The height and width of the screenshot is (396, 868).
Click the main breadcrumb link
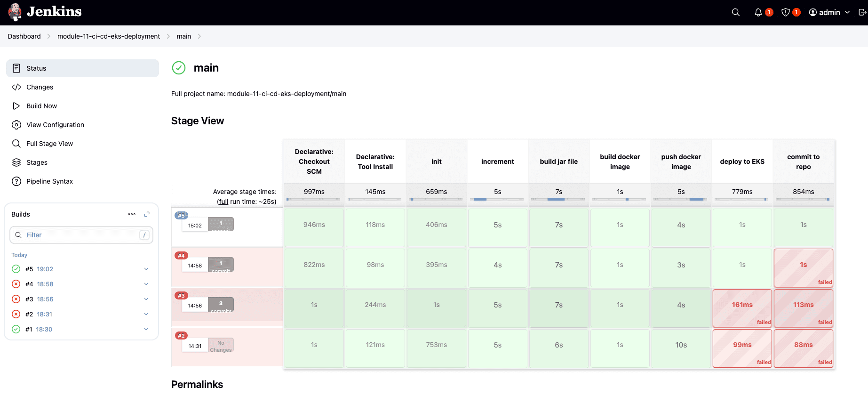(184, 36)
